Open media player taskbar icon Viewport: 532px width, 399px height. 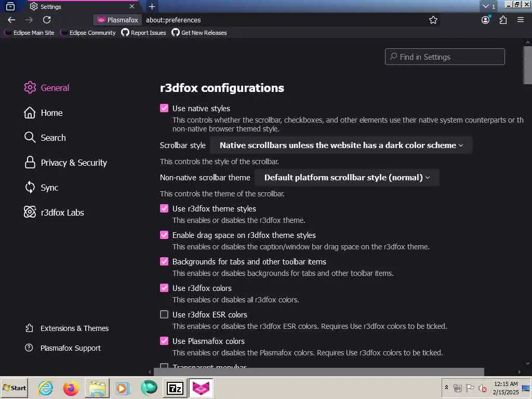123,388
